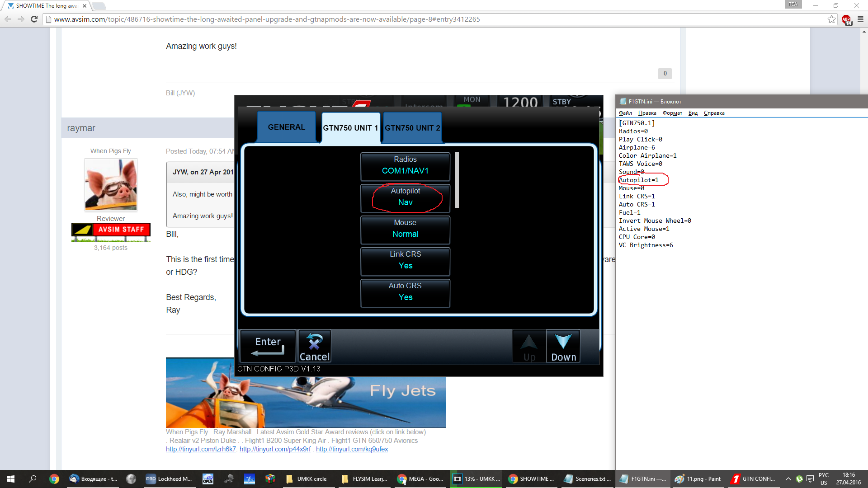Open the F1GTN.ini Notepad taskbar item
The image size is (868, 488).
643,479
